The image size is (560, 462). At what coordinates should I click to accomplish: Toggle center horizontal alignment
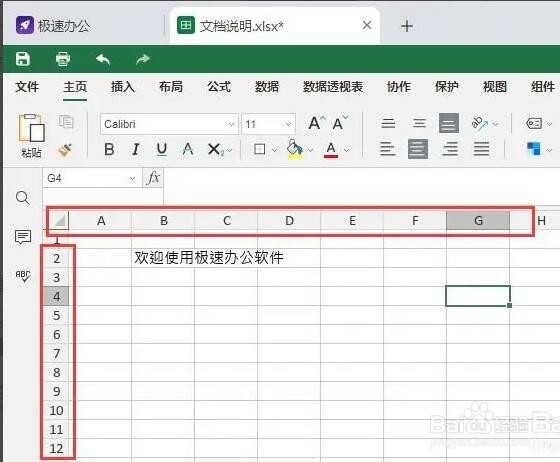point(418,149)
